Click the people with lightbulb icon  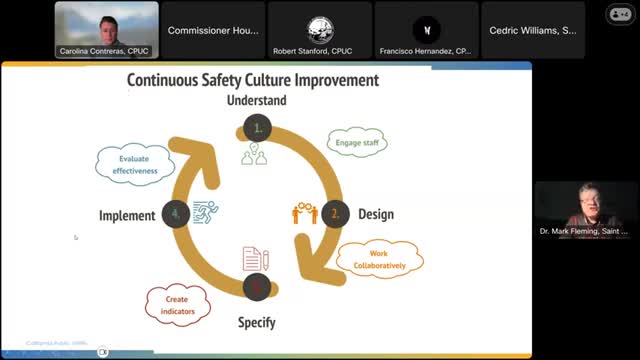point(254,154)
